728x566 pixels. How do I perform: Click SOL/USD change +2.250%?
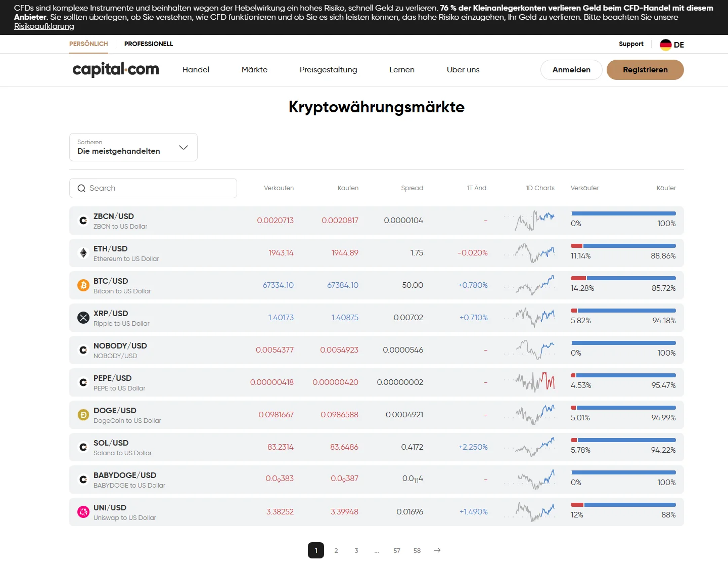(x=473, y=447)
